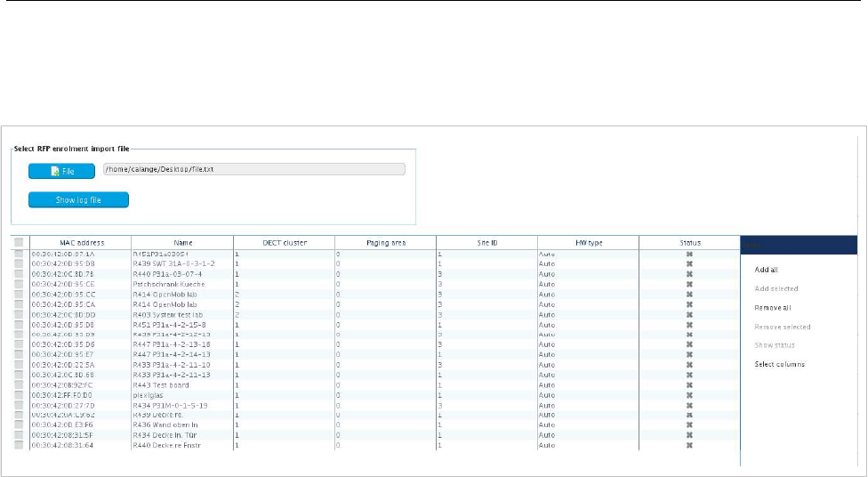868x477 pixels.
Task: Click status icon of row 00:30:42:0D:95:CC
Action: [689, 295]
